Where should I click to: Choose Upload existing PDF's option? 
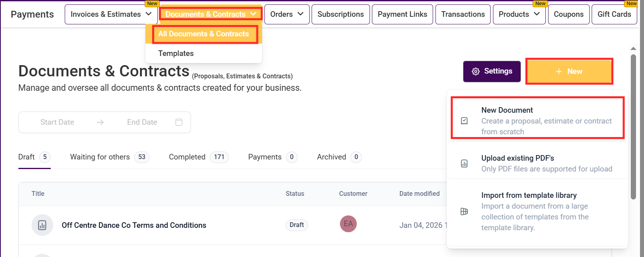(537, 163)
